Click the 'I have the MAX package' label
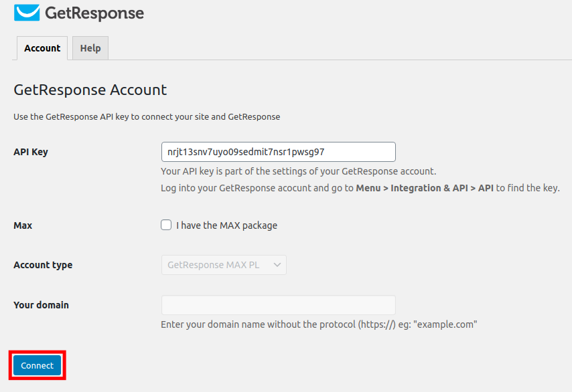 coord(226,225)
